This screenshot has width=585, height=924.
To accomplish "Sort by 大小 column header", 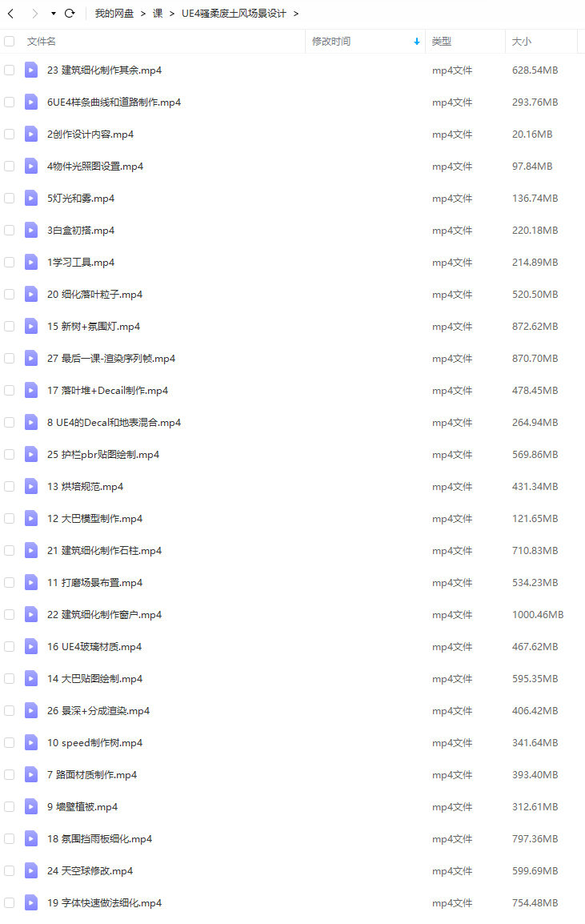I will pyautogui.click(x=522, y=42).
